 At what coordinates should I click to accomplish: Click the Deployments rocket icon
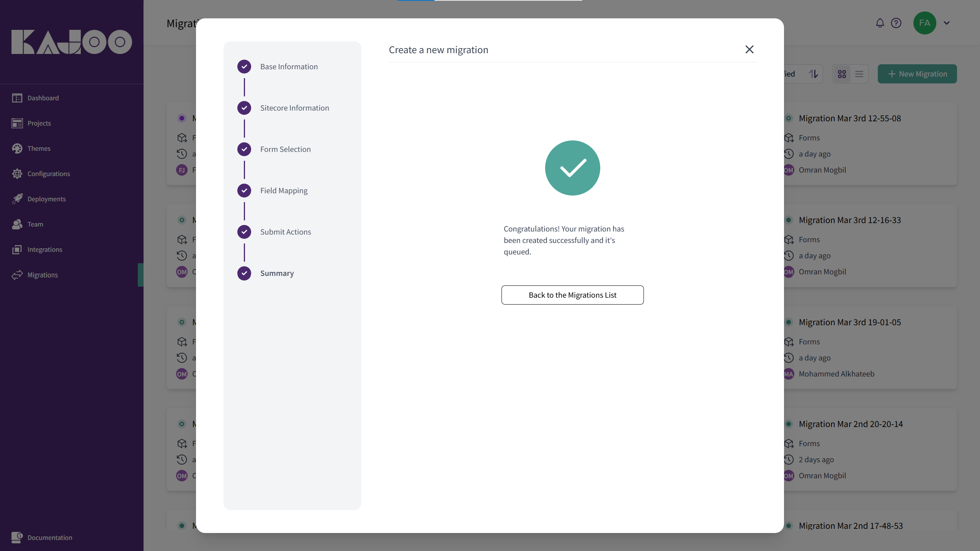click(x=17, y=199)
